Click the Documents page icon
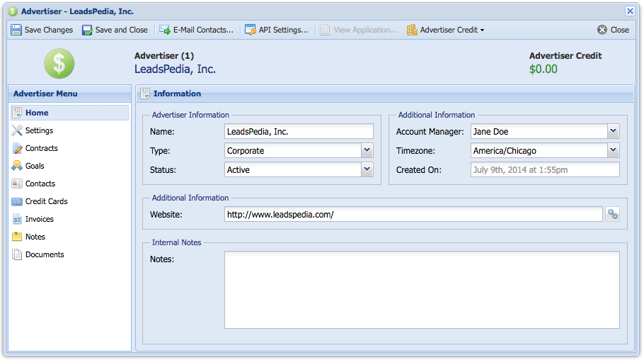This screenshot has height=360, width=644. click(x=17, y=254)
